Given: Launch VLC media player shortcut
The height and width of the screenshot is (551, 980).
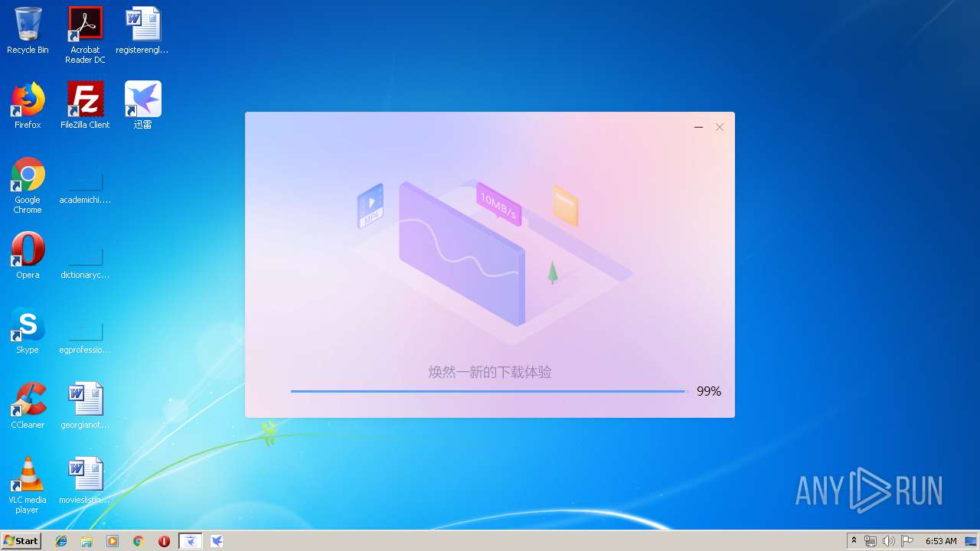Looking at the screenshot, I should click(28, 485).
